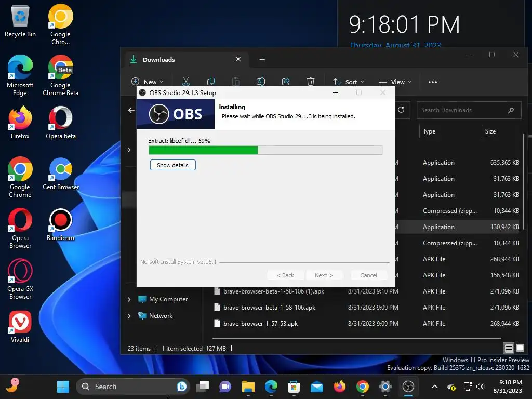Open the volume control in system tray

(480, 387)
